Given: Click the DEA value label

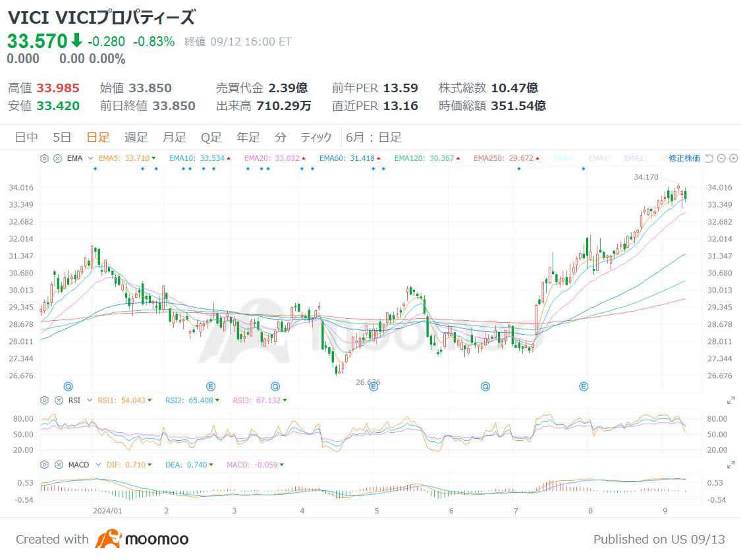Looking at the screenshot, I should tap(188, 464).
